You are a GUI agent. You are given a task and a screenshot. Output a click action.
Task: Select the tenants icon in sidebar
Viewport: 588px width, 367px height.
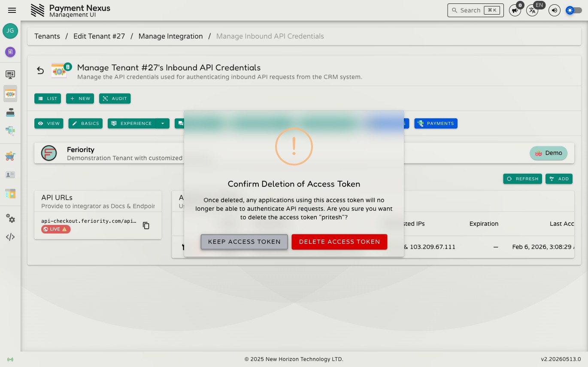[x=10, y=94]
